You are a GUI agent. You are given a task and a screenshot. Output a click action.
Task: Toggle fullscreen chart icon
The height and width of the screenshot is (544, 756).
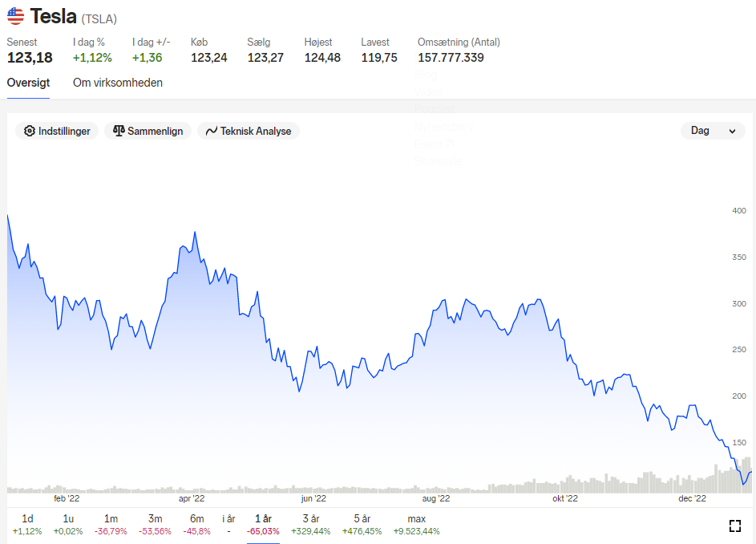pyautogui.click(x=735, y=526)
